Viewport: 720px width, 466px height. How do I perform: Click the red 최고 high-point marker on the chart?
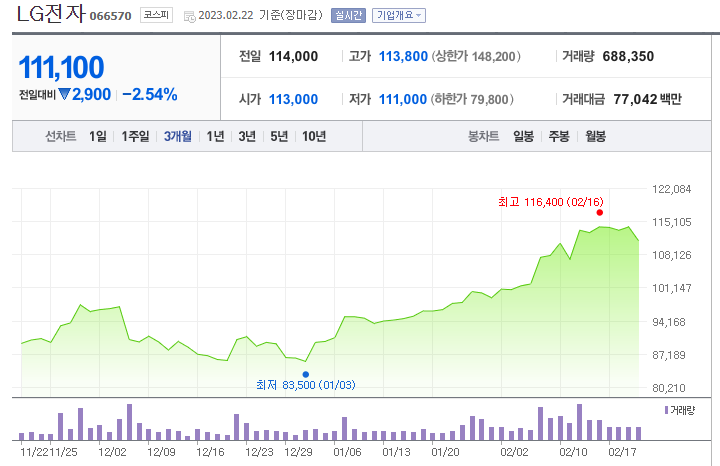coord(600,213)
